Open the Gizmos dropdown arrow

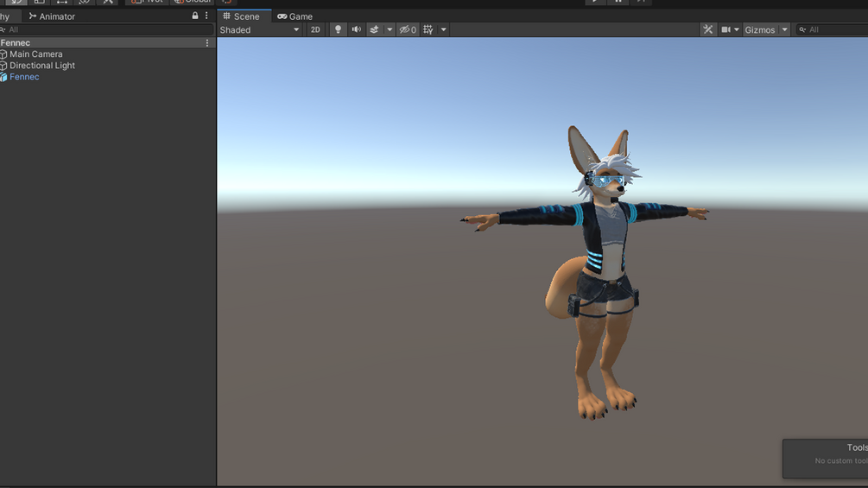click(784, 30)
